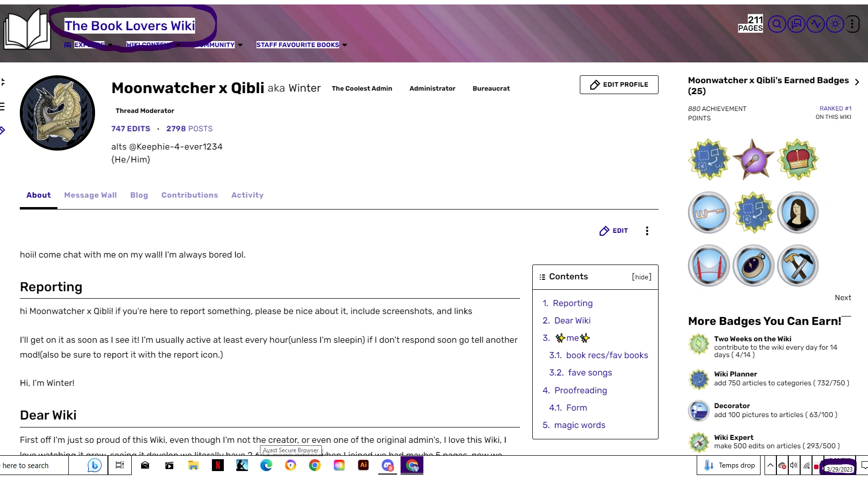The height and width of the screenshot is (479, 868).
Task: Click the Recent Activity pulse icon
Action: (x=815, y=24)
